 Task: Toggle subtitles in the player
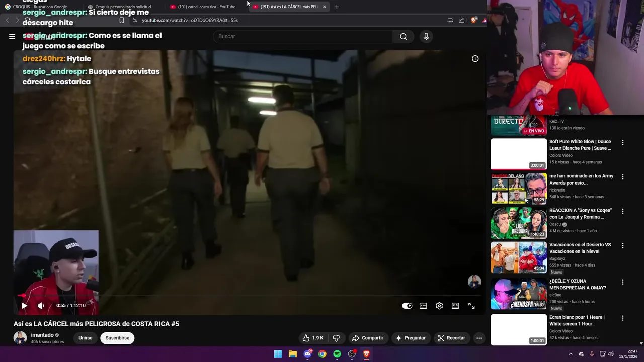click(x=424, y=306)
